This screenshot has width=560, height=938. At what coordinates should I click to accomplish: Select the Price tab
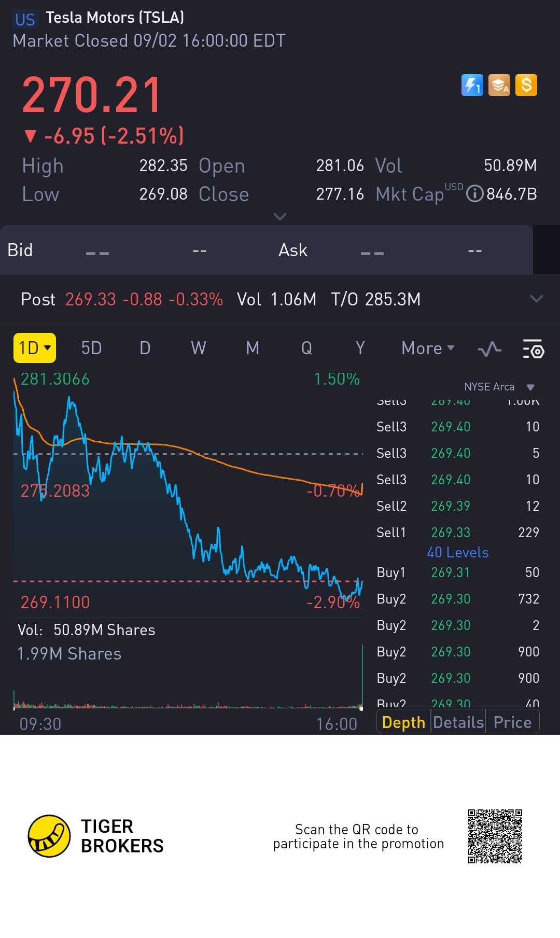[x=512, y=722]
